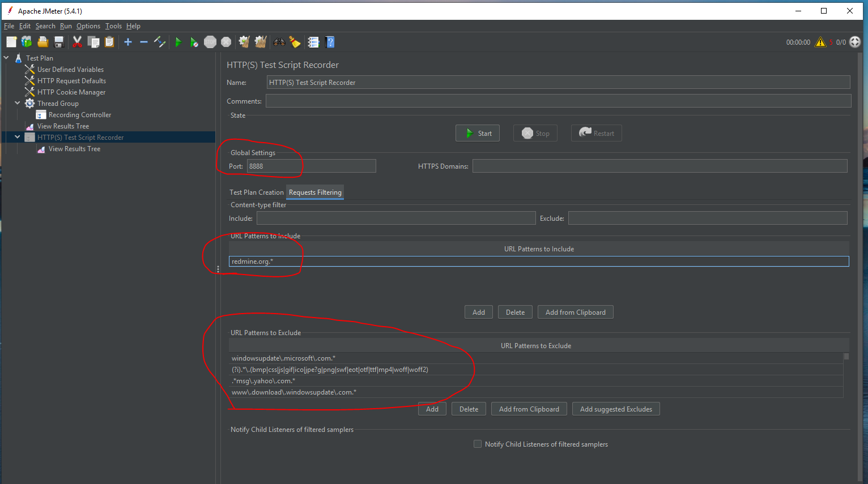Click the Clear broom-with-gear icon
Screen dimensions: 868x484
[244, 42]
